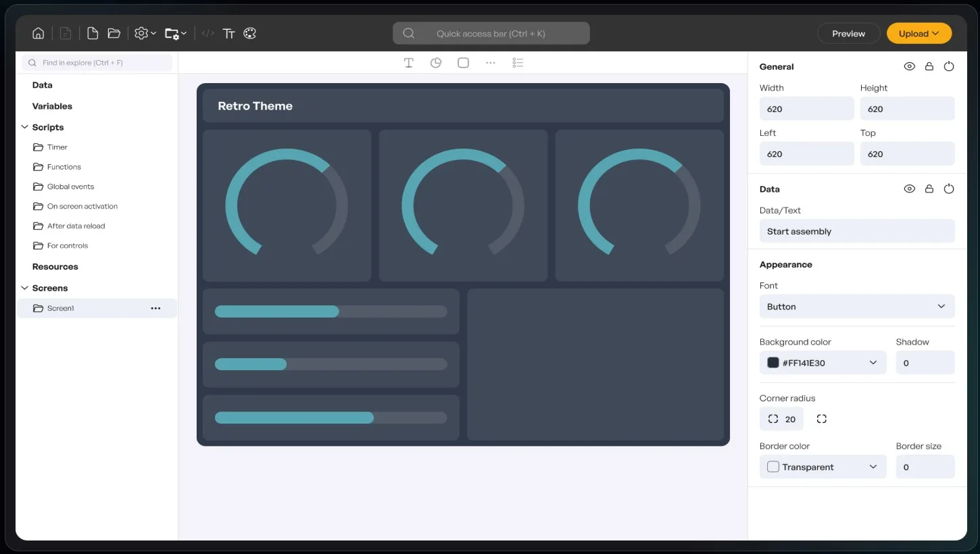980x554 pixels.
Task: Open the folder-settings dropdown in the toolbar
Action: (176, 33)
